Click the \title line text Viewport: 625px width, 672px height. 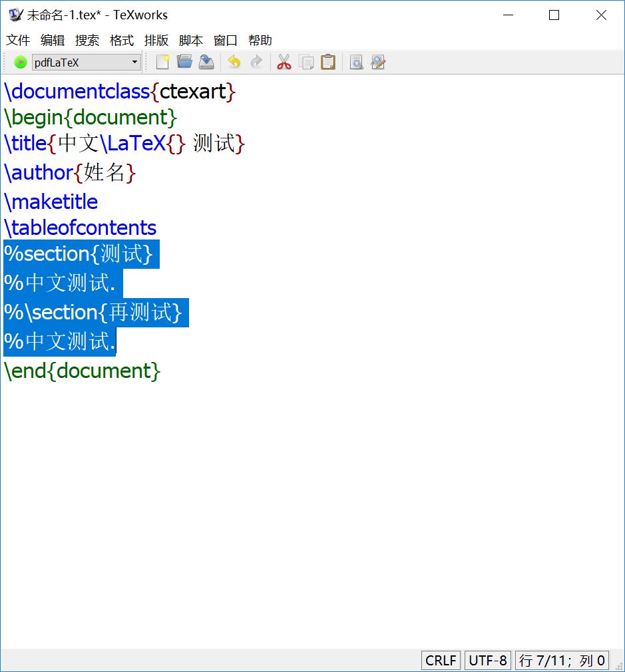pos(124,143)
